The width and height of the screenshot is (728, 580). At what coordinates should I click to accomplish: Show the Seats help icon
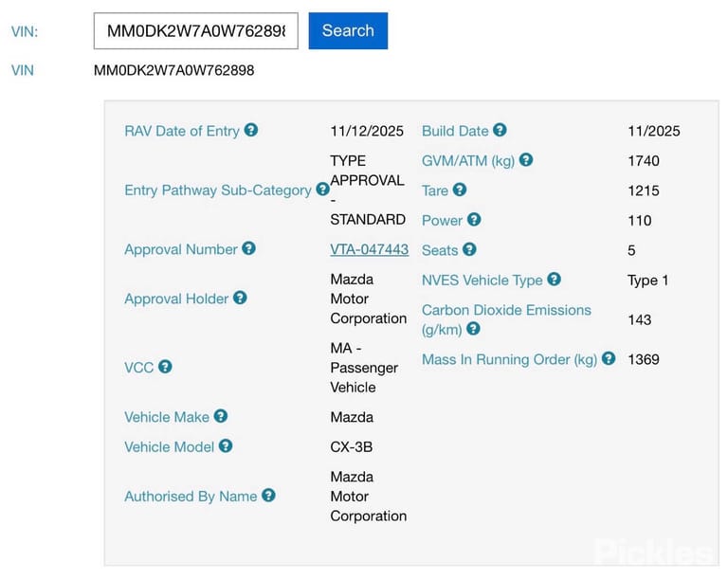point(469,249)
